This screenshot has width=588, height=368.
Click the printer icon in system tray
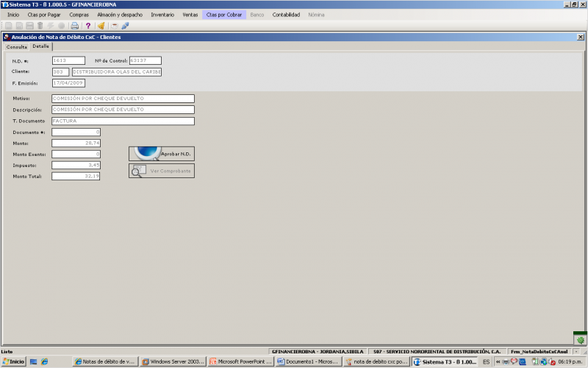point(506,361)
